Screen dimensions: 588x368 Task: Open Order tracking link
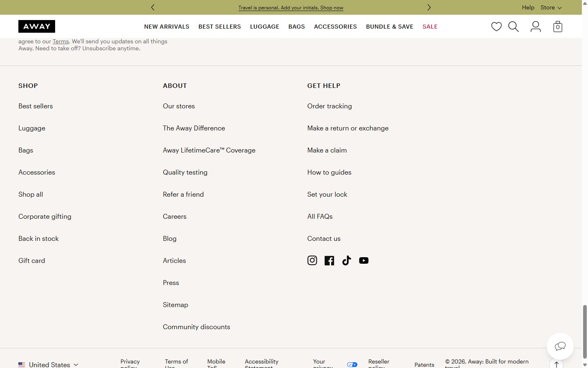coord(330,106)
